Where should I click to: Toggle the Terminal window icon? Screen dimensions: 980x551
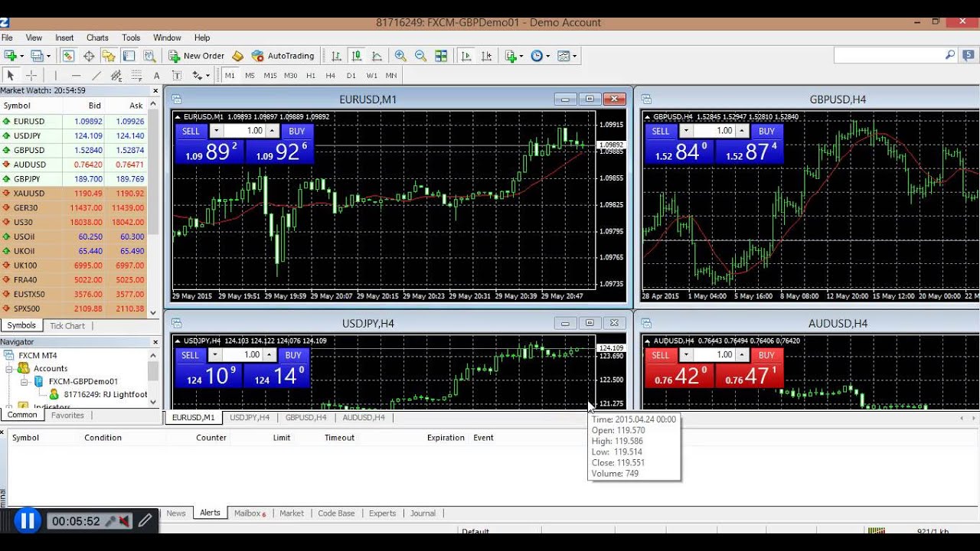(129, 56)
